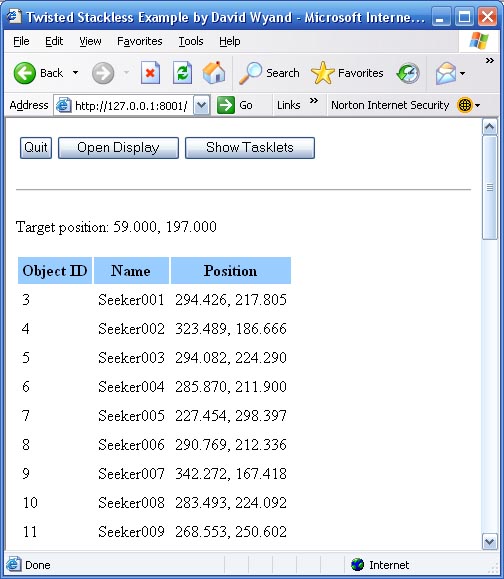504x579 pixels.
Task: Expand the Links toolbar chevron
Action: 314,101
